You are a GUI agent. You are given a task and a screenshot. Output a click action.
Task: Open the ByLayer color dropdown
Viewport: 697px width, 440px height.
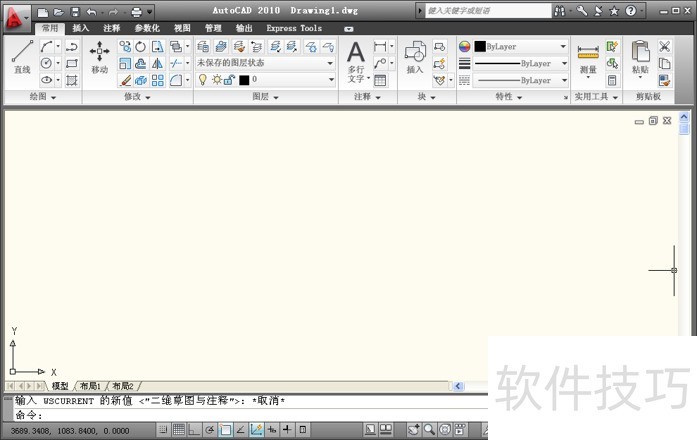[520, 47]
